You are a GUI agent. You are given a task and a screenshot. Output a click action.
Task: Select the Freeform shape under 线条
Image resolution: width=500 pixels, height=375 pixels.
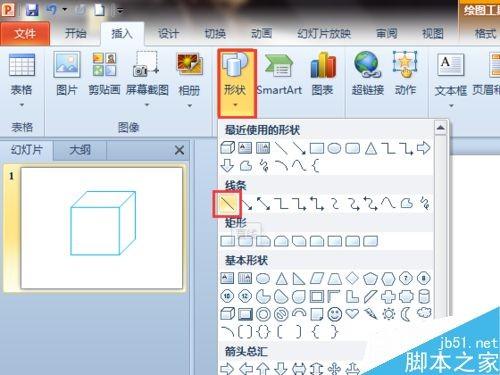(x=406, y=203)
